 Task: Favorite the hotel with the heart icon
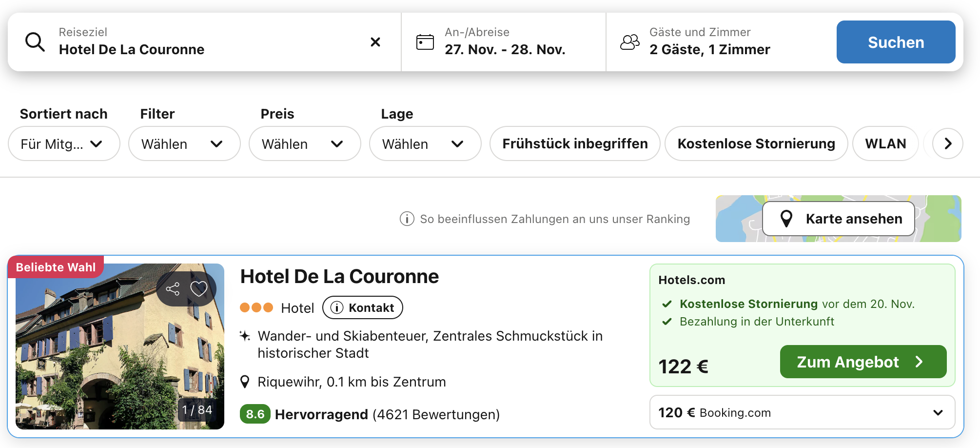tap(199, 287)
